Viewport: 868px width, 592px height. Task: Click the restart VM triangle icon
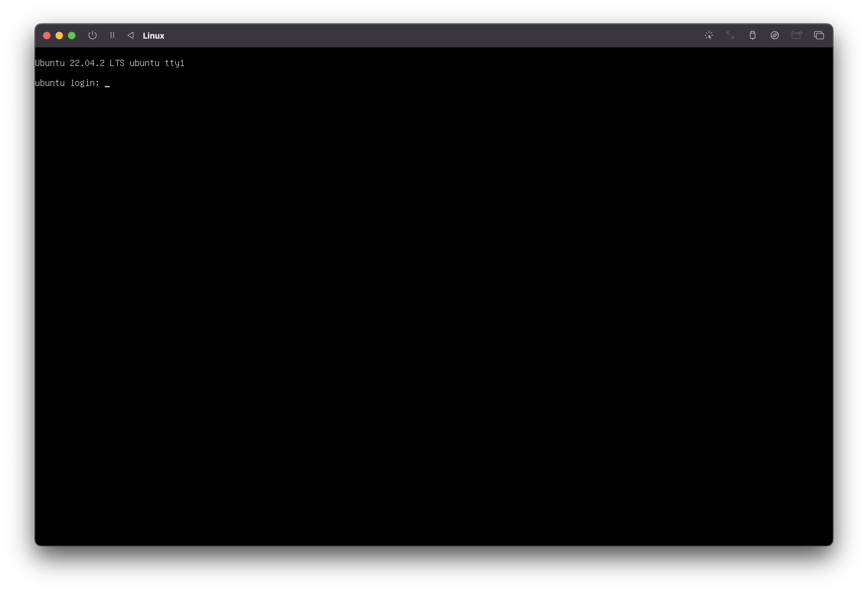(x=130, y=36)
